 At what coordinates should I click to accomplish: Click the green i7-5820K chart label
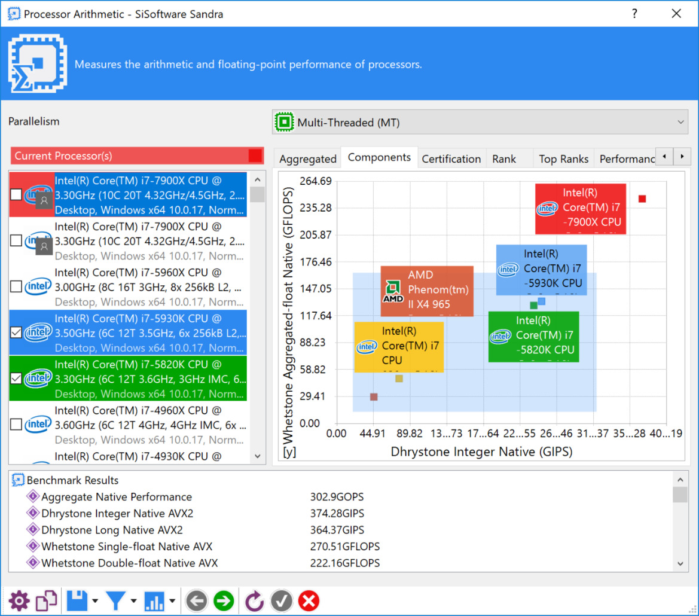(x=533, y=337)
